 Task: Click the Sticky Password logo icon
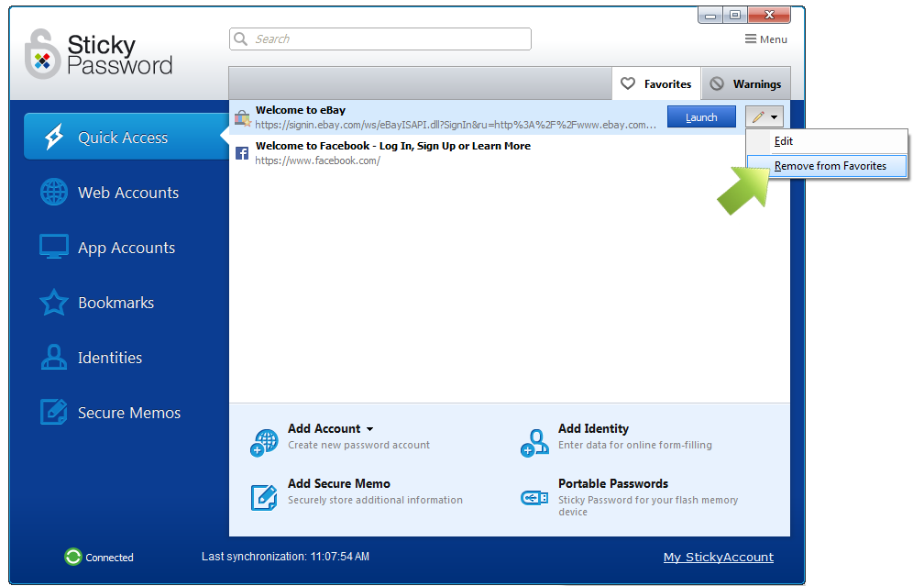click(x=42, y=54)
